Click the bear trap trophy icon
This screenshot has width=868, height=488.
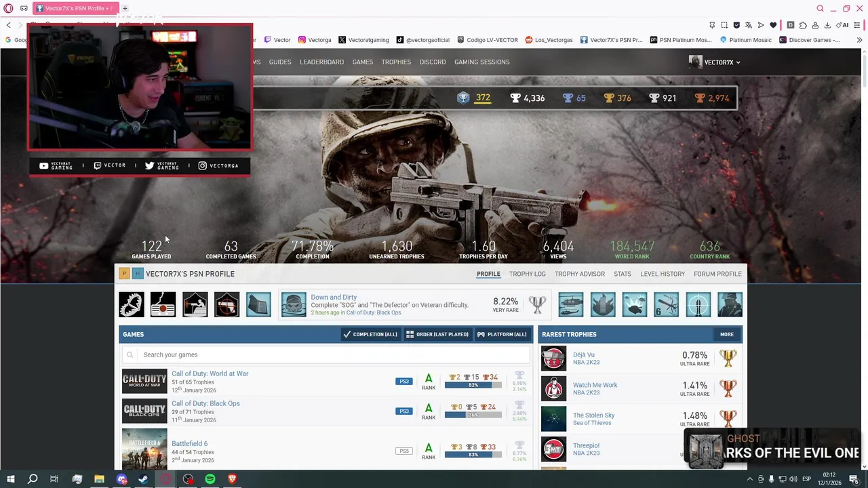[132, 304]
